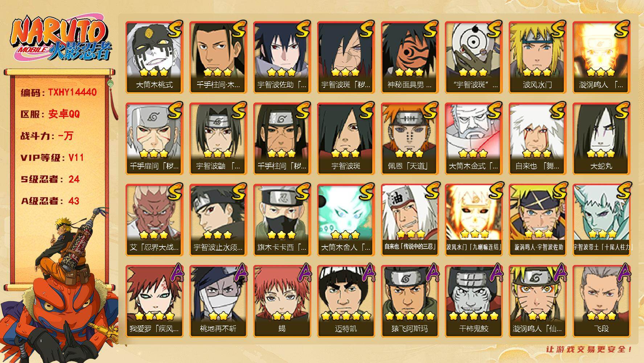Choose the 佩恩「天道」 ninja card

point(410,138)
